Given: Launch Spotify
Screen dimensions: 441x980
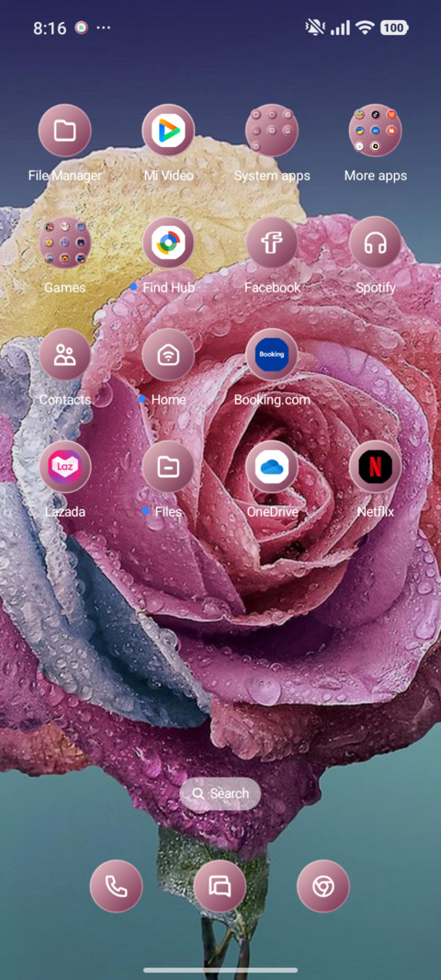Looking at the screenshot, I should [x=376, y=243].
